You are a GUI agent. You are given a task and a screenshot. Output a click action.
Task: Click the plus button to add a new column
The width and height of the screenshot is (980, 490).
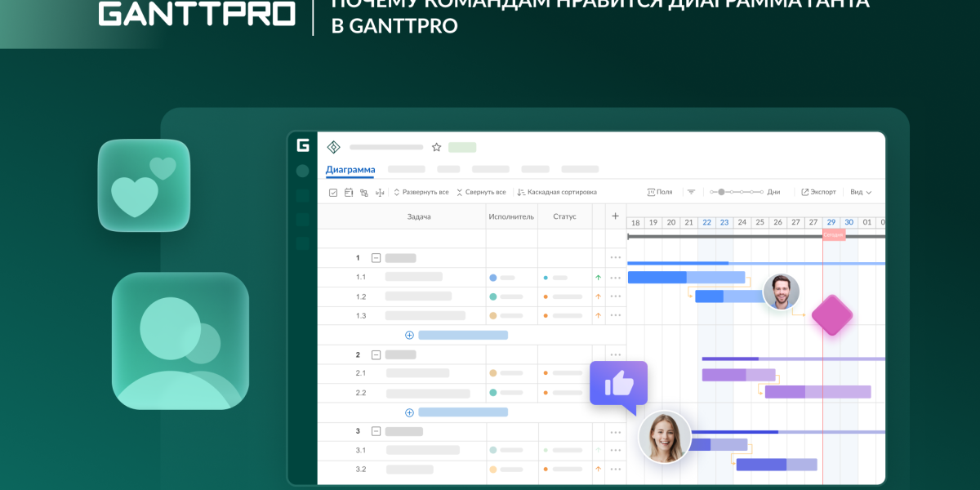pyautogui.click(x=615, y=216)
